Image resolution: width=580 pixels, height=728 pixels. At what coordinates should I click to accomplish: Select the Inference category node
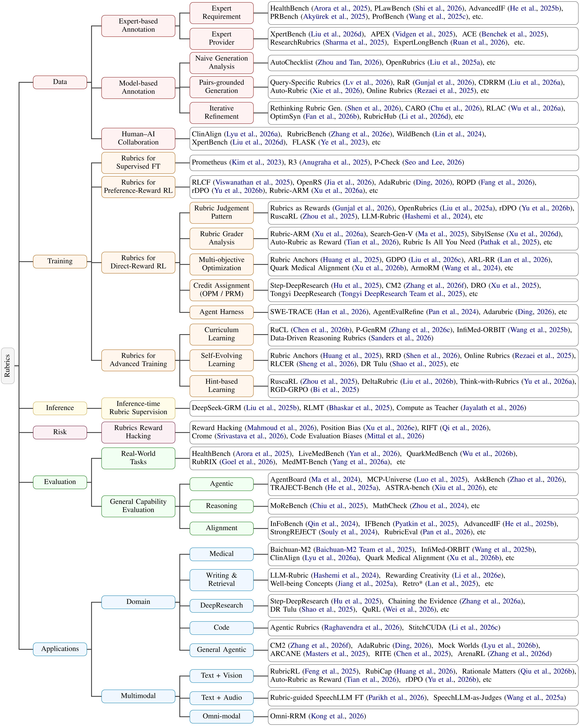[60, 408]
